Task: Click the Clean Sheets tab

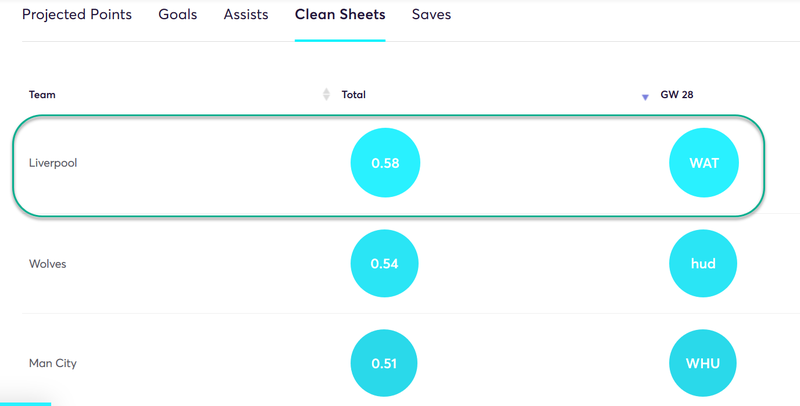Action: (x=340, y=15)
